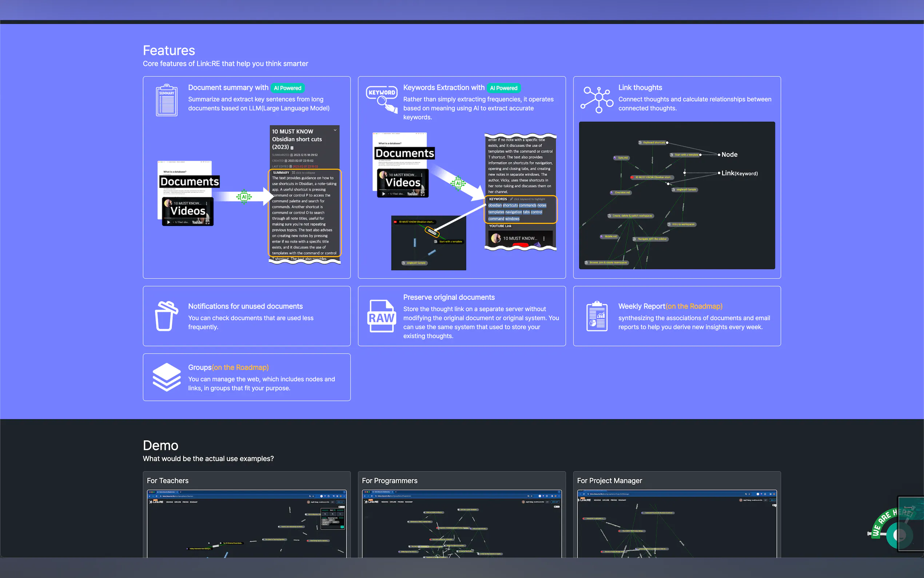Click the highlighted KEYWORDS box in illustration
The width and height of the screenshot is (924, 578).
pos(521,210)
